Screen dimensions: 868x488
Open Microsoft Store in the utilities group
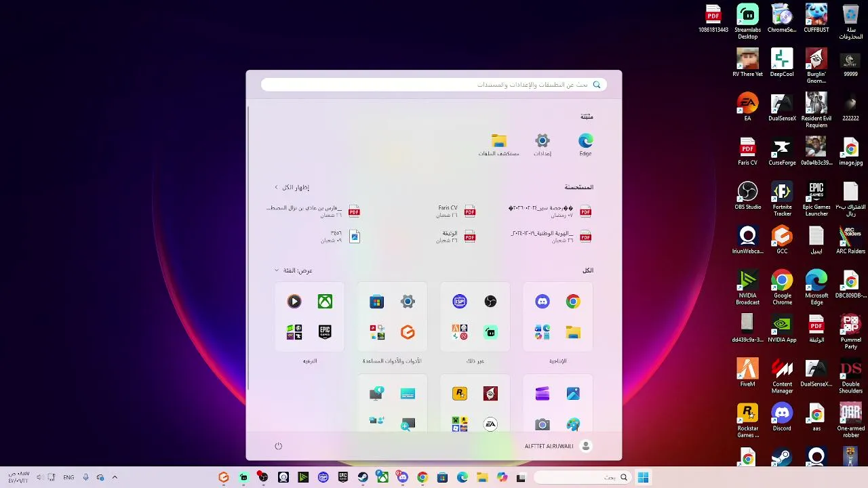[376, 302]
